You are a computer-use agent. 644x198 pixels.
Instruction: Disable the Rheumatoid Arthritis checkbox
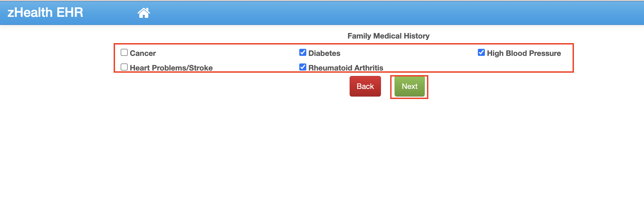pos(303,67)
